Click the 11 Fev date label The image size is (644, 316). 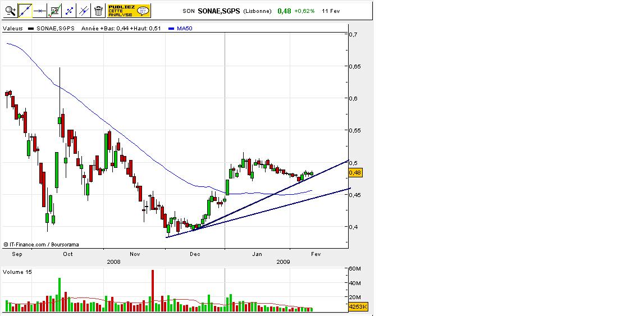point(331,11)
